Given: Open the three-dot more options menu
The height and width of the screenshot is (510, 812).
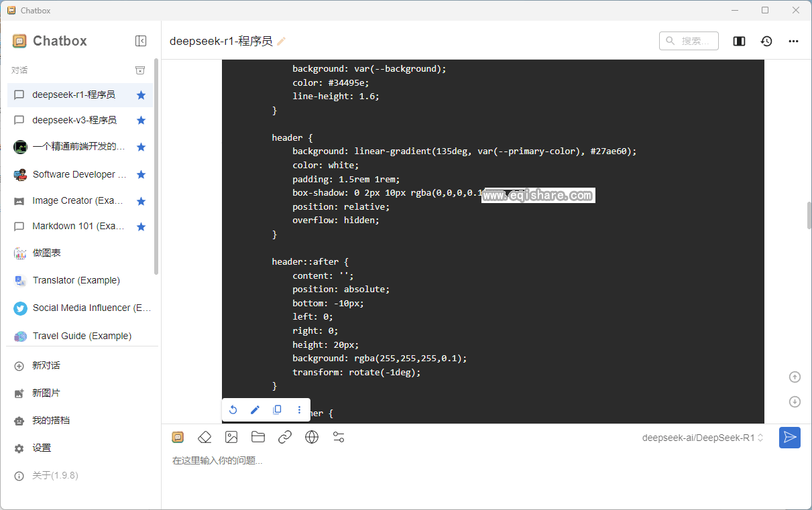Looking at the screenshot, I should pyautogui.click(x=793, y=41).
